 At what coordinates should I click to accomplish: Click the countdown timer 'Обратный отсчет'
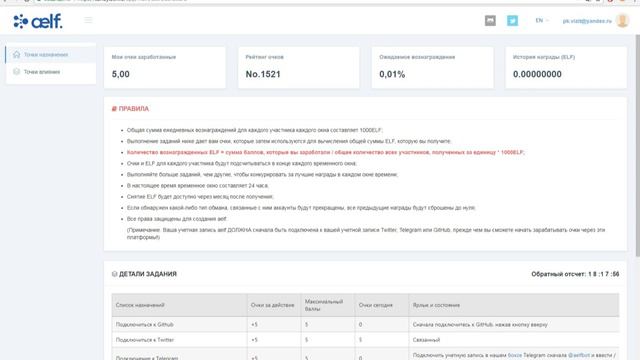(575, 274)
